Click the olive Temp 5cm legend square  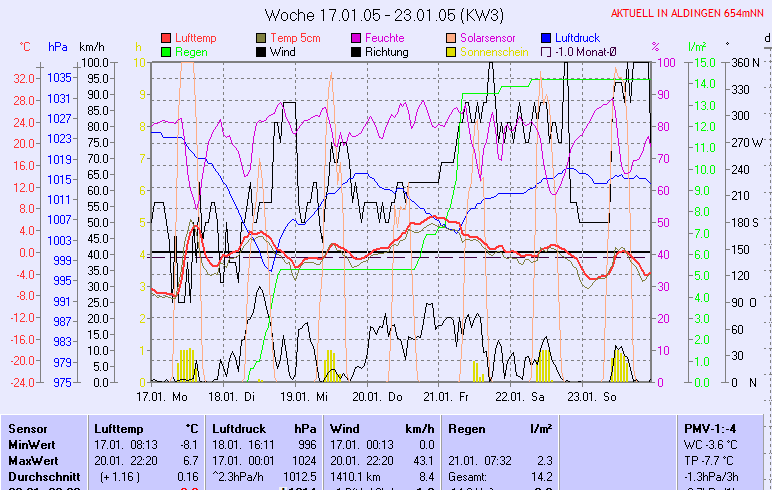click(x=262, y=38)
